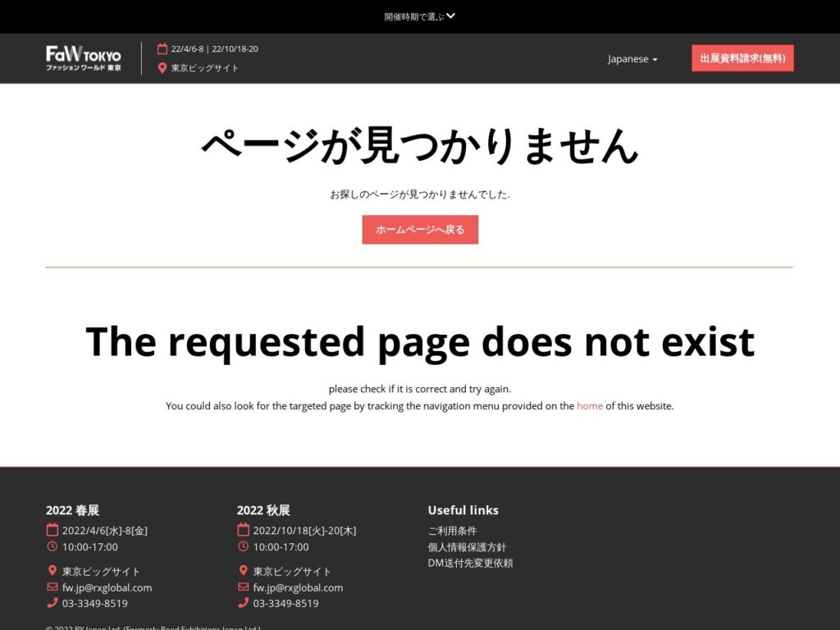
Task: Click the calendar icon under 2022 春展
Action: pyautogui.click(x=52, y=530)
